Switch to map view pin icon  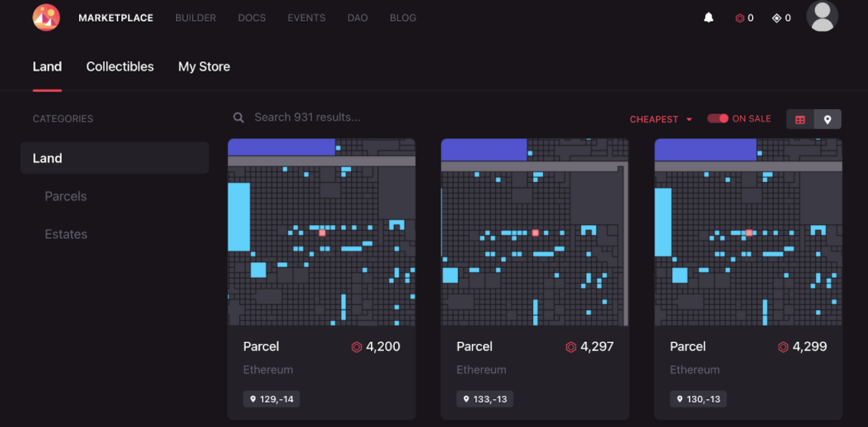tap(827, 119)
